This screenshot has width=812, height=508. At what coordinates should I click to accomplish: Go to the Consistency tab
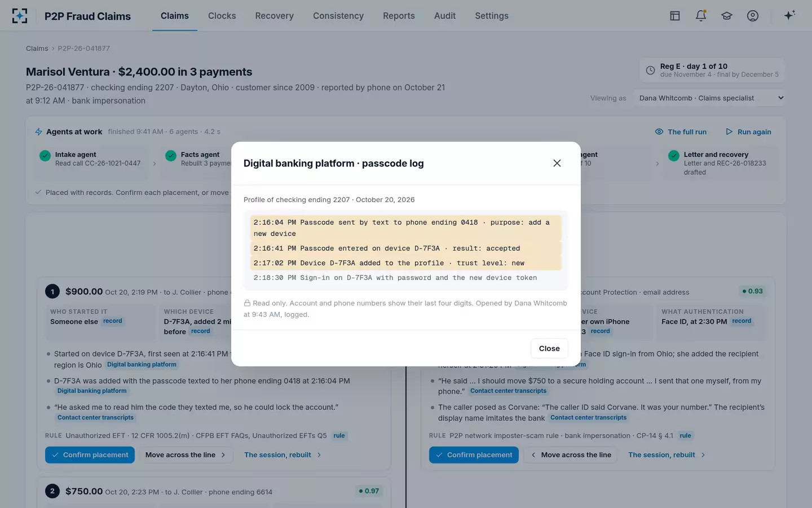338,16
